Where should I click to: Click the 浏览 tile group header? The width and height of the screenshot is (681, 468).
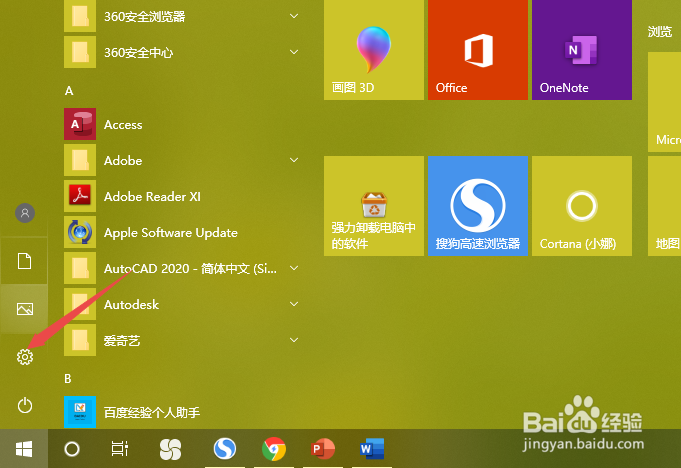tap(660, 31)
